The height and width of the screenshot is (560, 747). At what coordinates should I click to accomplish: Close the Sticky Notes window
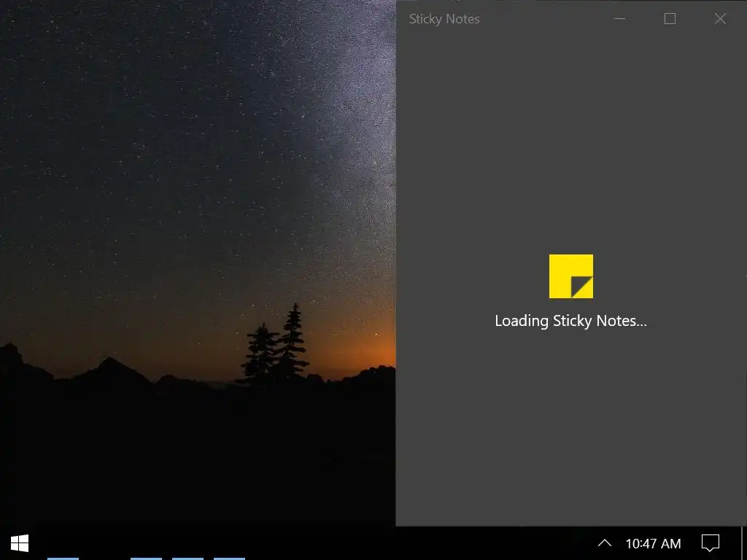tap(720, 18)
